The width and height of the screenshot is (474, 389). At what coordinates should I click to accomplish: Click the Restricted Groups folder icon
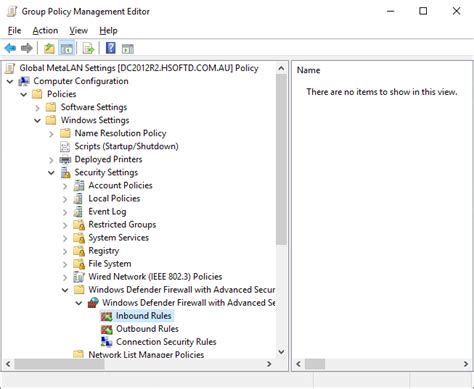[x=79, y=225]
